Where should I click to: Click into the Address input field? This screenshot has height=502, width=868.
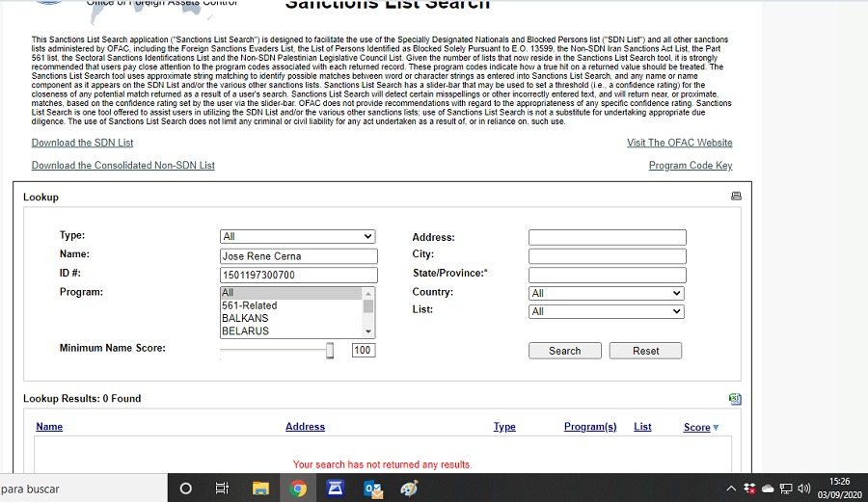click(607, 237)
